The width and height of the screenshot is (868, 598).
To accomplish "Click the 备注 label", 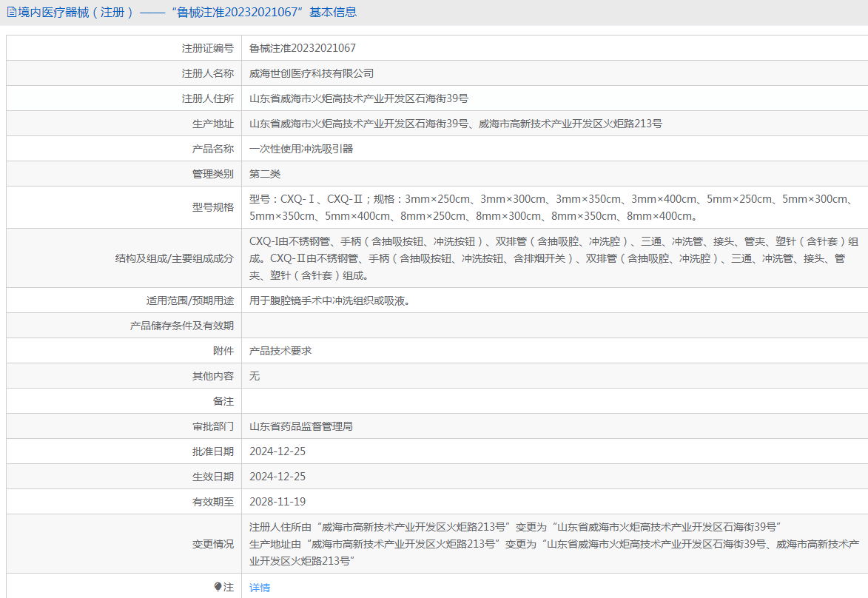I will tap(223, 401).
